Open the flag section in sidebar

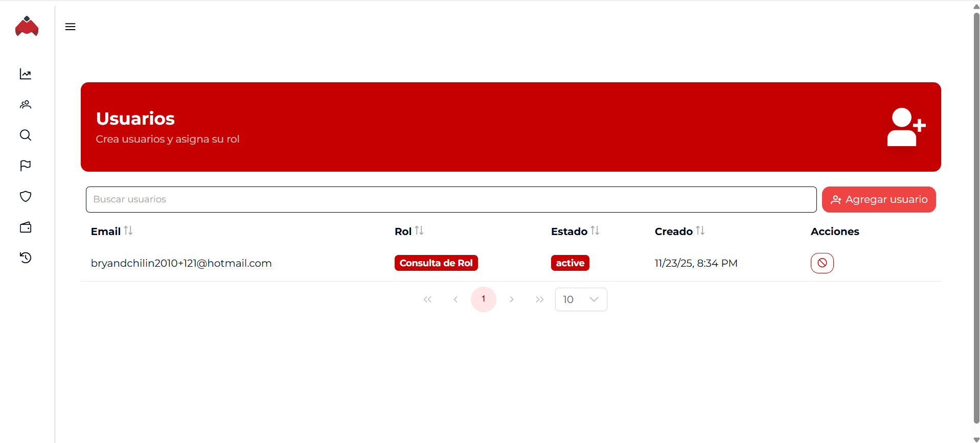coord(26,166)
